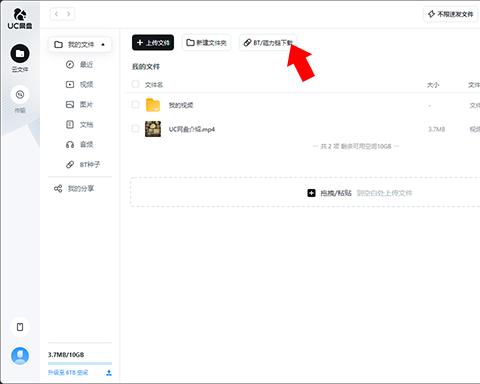The height and width of the screenshot is (384, 480).
Task: Click 不限速发文件 at the top right
Action: click(x=450, y=14)
